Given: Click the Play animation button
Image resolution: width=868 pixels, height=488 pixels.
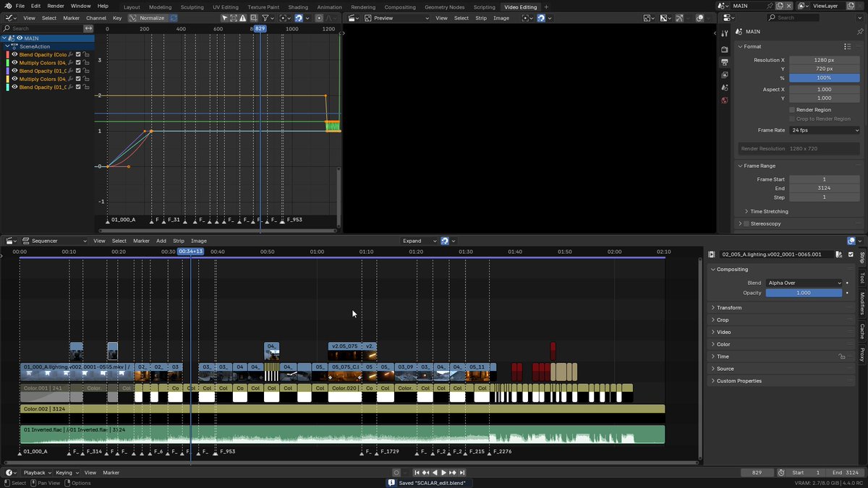Looking at the screenshot, I should pos(443,473).
